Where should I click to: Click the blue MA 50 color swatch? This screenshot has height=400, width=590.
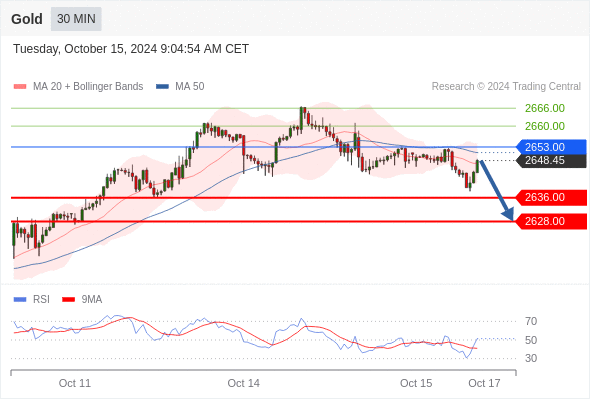tap(163, 87)
